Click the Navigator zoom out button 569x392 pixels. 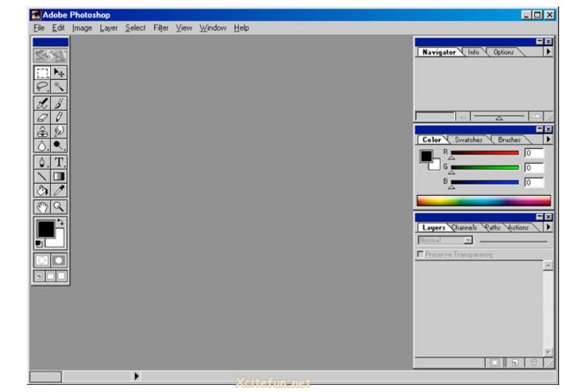(463, 117)
